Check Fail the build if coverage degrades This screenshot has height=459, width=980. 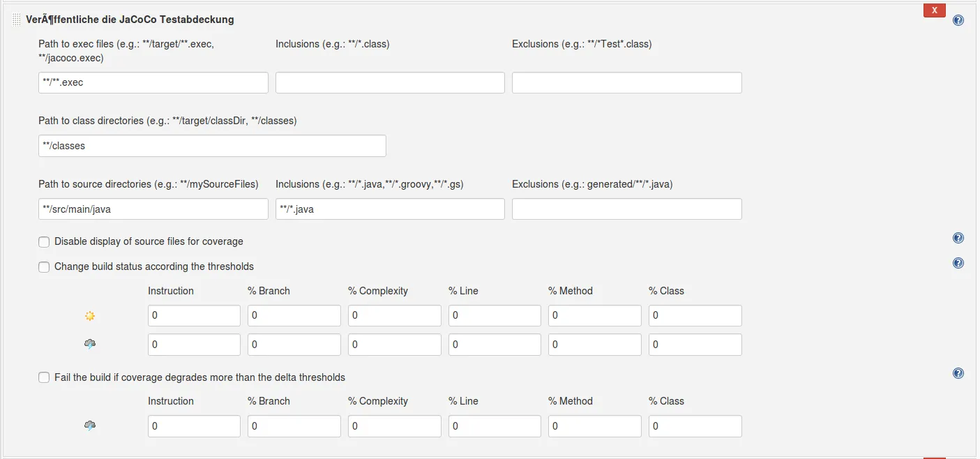44,377
